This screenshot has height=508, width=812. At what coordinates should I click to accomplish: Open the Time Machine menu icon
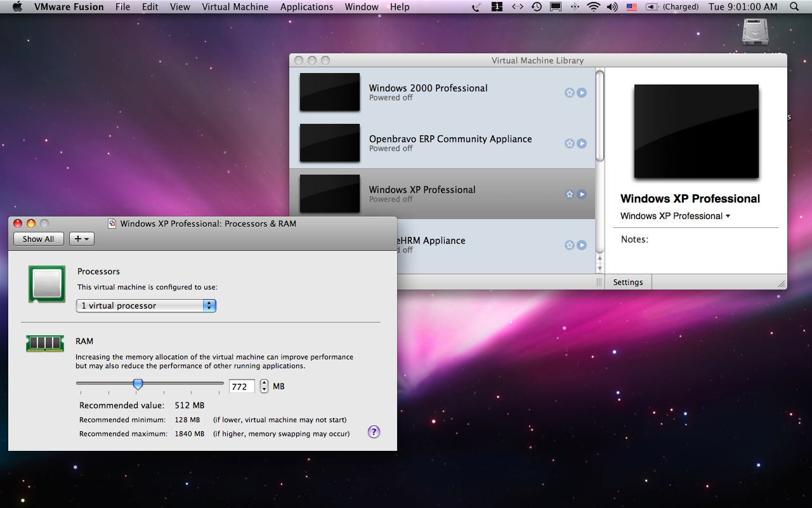[x=537, y=7]
